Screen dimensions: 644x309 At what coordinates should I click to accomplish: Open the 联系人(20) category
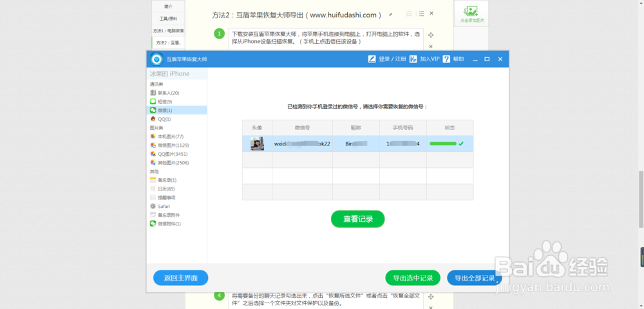tap(177, 93)
